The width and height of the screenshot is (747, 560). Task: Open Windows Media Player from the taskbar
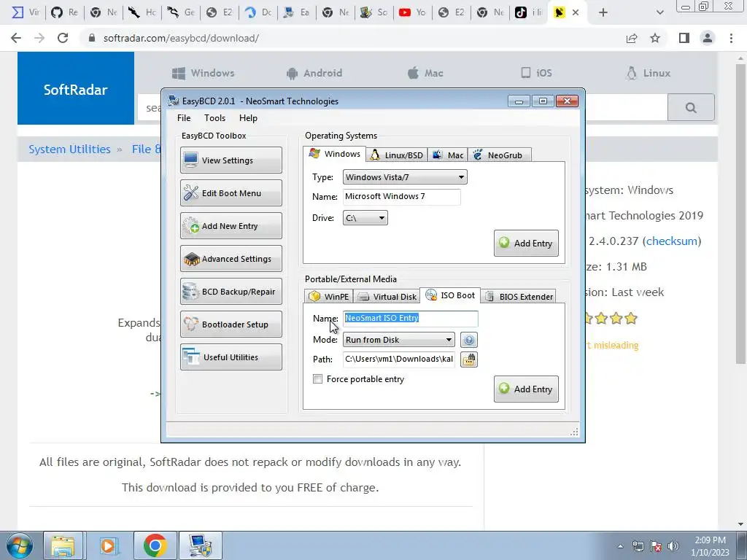[109, 545]
